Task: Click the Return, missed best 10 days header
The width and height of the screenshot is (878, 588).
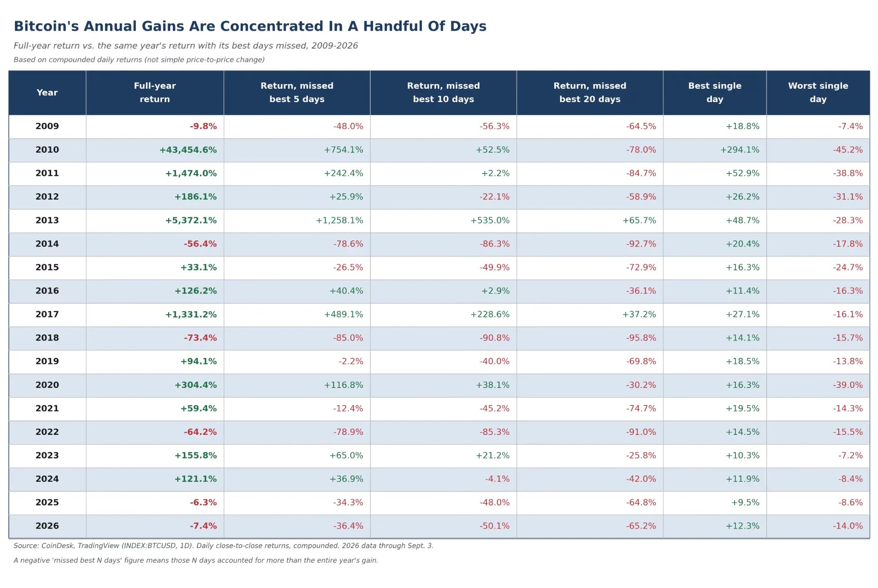Action: tap(443, 93)
